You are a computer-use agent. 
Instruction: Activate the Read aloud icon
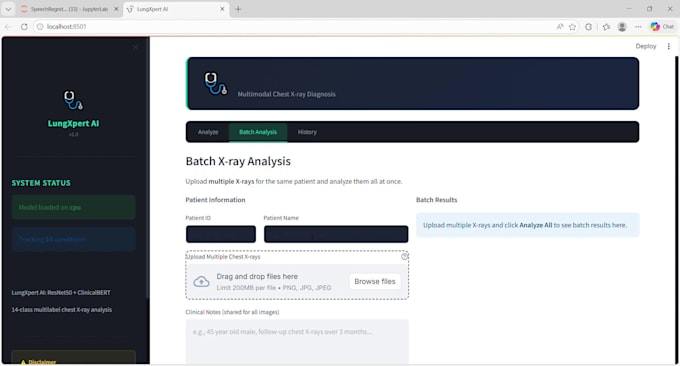560,26
